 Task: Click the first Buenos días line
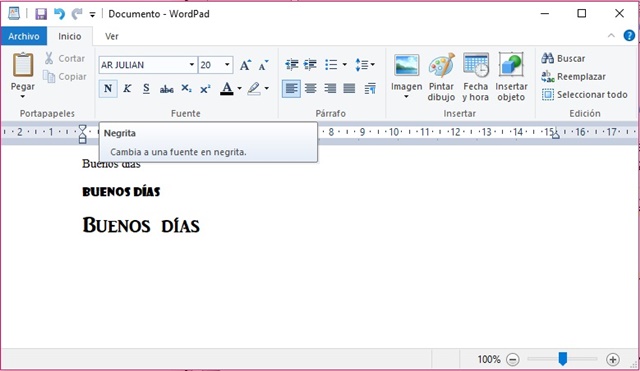(x=111, y=164)
